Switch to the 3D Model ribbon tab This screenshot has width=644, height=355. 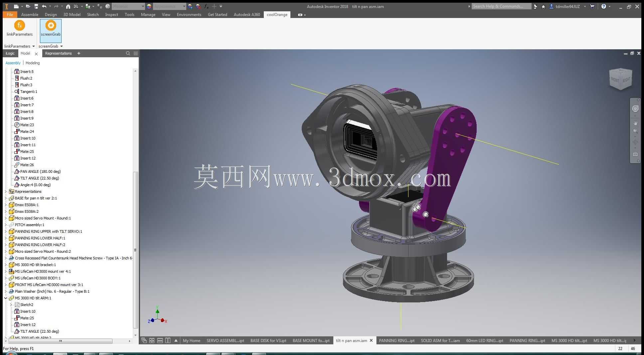72,15
